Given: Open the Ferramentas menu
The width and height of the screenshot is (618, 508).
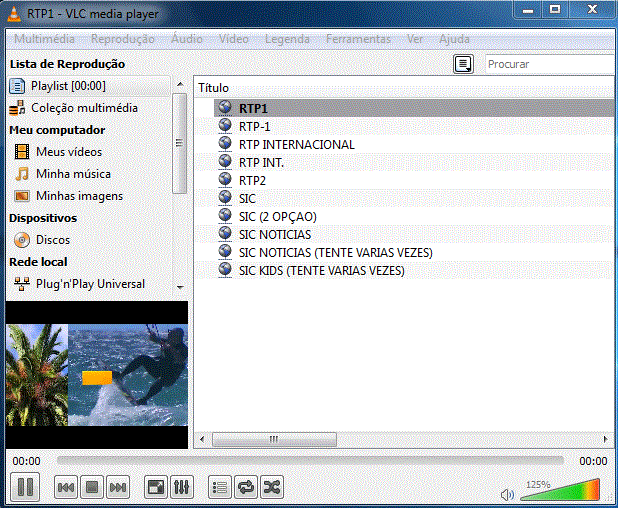Looking at the screenshot, I should (358, 39).
